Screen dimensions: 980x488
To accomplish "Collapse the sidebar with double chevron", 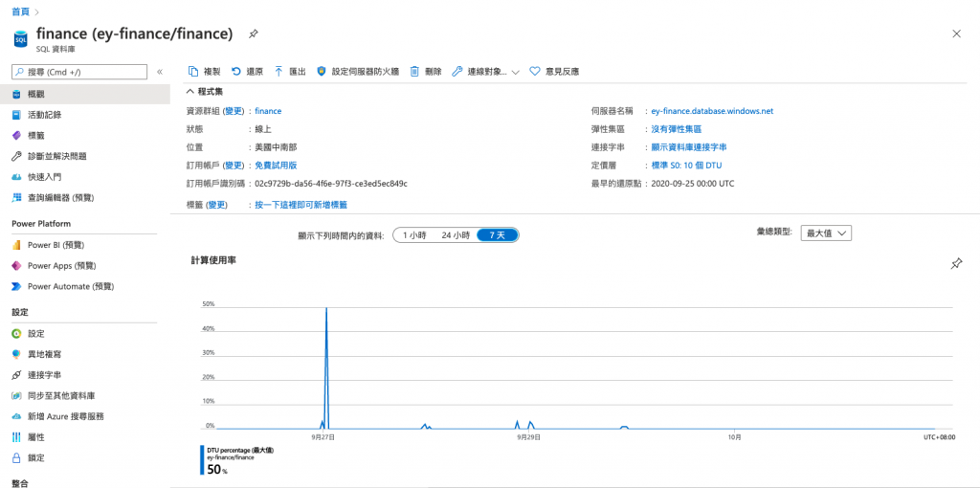I will 160,72.
